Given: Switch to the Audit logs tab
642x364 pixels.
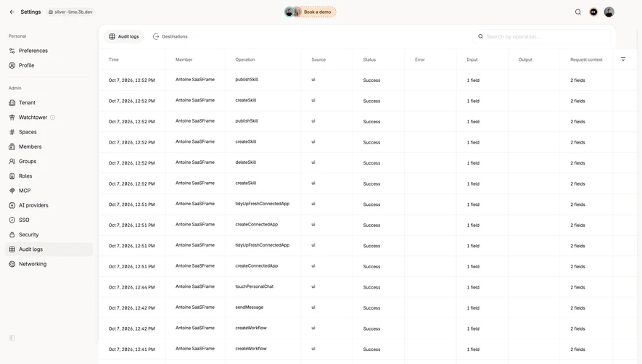Looking at the screenshot, I should pos(124,36).
